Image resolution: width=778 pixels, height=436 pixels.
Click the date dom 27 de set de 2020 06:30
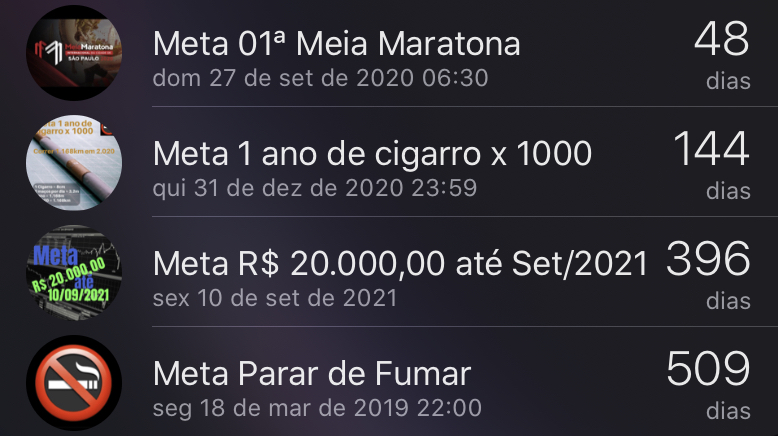pos(321,78)
